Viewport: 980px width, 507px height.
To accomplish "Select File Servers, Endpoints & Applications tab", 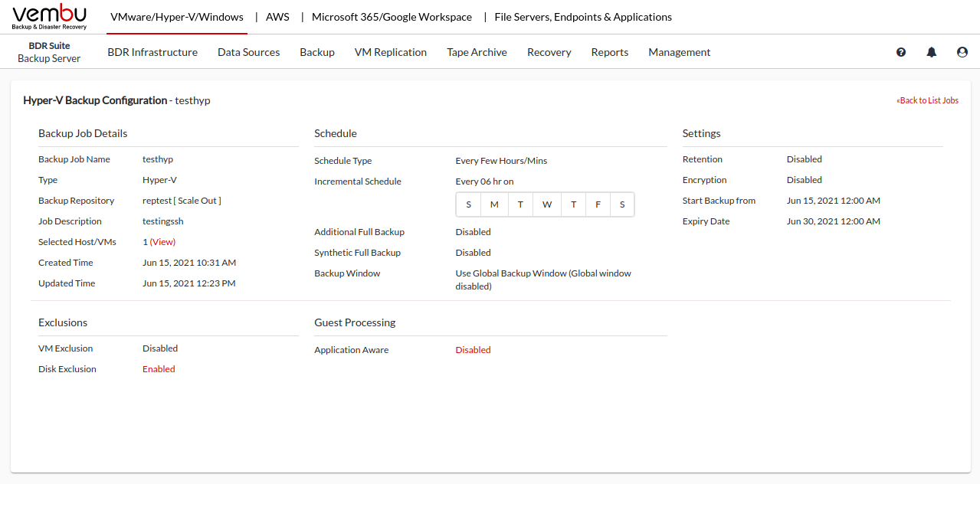I will click(583, 17).
